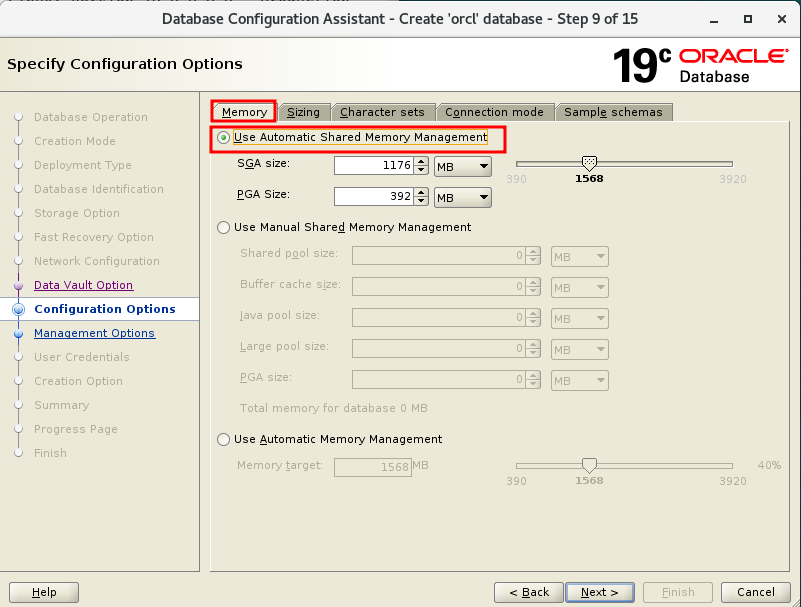Open the Character sets tab
The width and height of the screenshot is (801, 607).
(382, 112)
